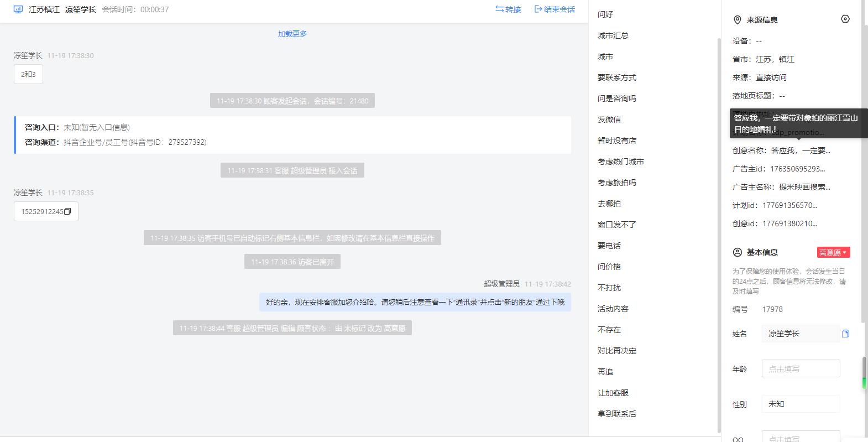Click 会话编号 21480 system notice

coord(292,101)
